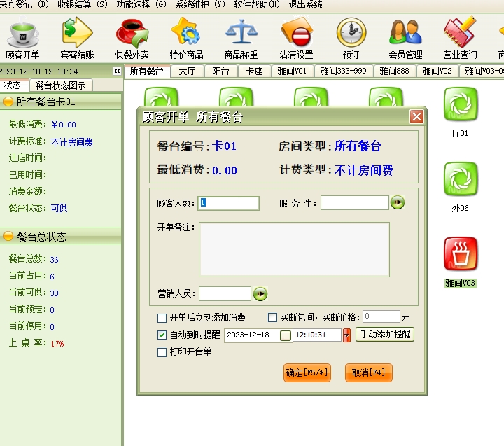Open the 服务生 waiter picker arrow
Image resolution: width=504 pixels, height=446 pixels.
[x=398, y=203]
